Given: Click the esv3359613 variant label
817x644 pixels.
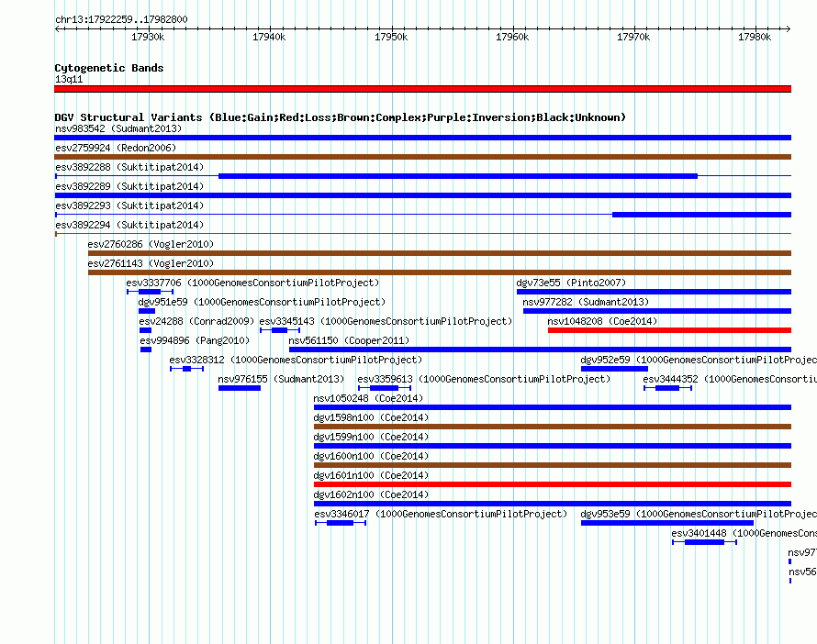Looking at the screenshot, I should click(x=484, y=379).
